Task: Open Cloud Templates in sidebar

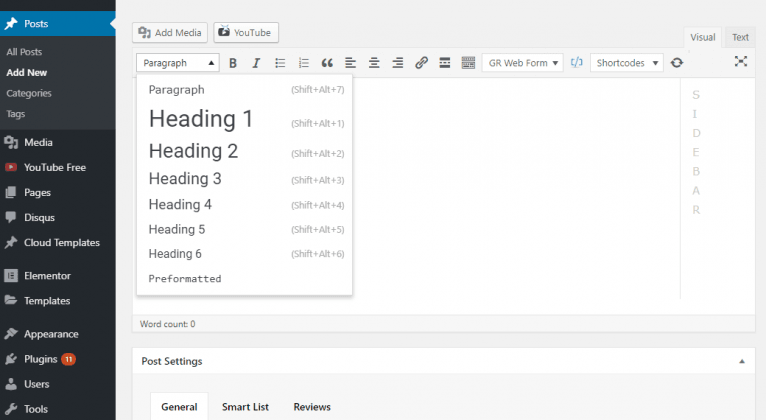Action: 58,242
